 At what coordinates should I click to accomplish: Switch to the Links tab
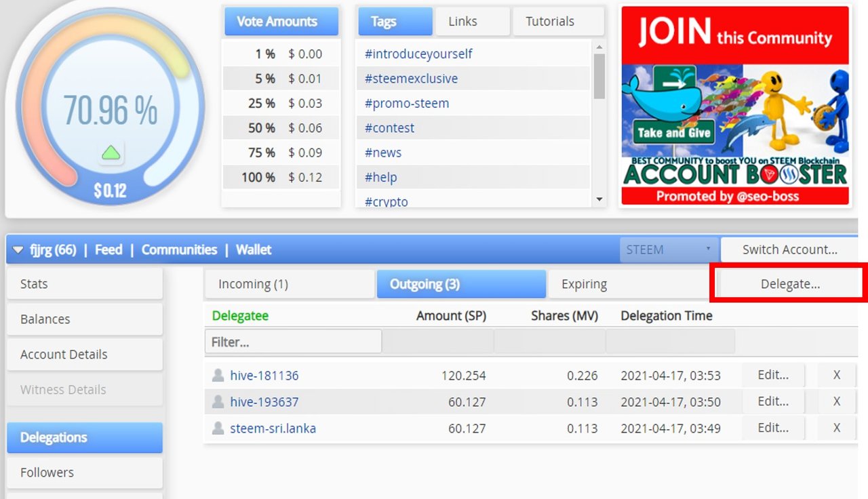pos(472,22)
